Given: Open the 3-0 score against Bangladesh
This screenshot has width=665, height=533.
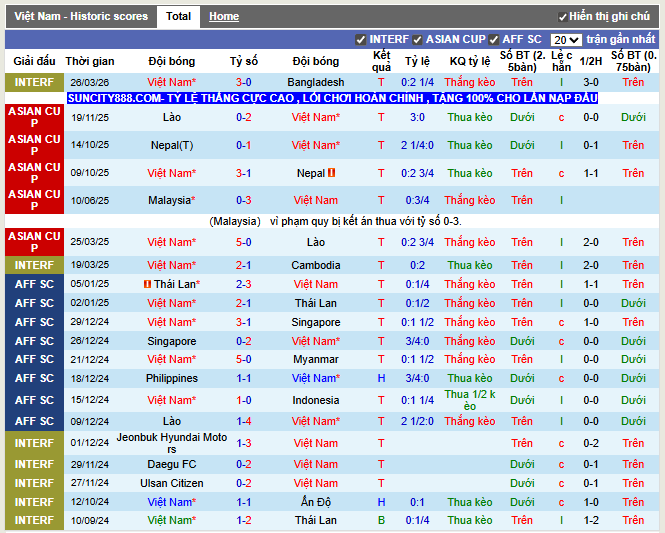Looking at the screenshot, I should (x=243, y=82).
